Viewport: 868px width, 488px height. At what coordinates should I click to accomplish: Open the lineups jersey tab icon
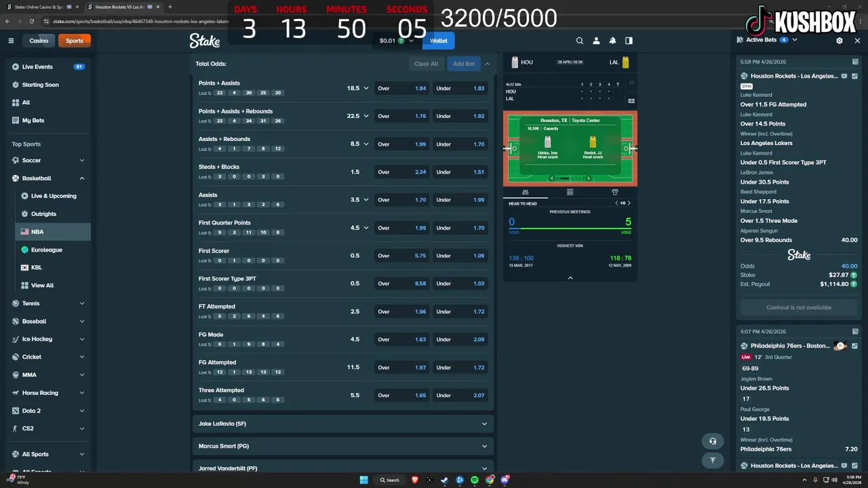(615, 192)
